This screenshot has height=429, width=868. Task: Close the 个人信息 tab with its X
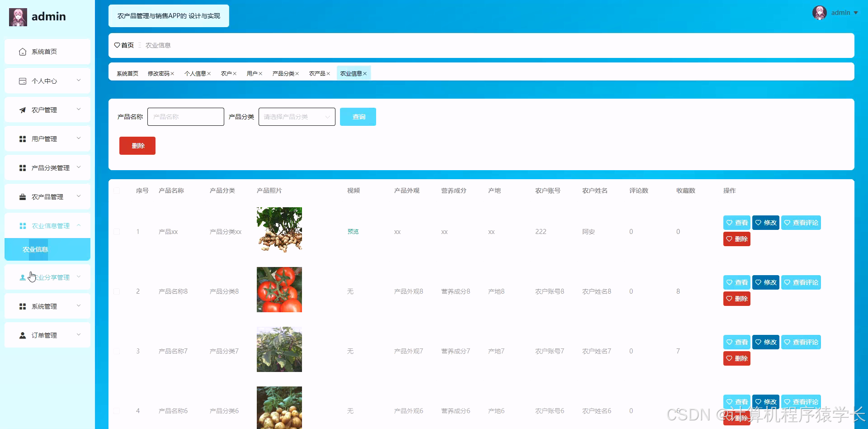pos(209,74)
